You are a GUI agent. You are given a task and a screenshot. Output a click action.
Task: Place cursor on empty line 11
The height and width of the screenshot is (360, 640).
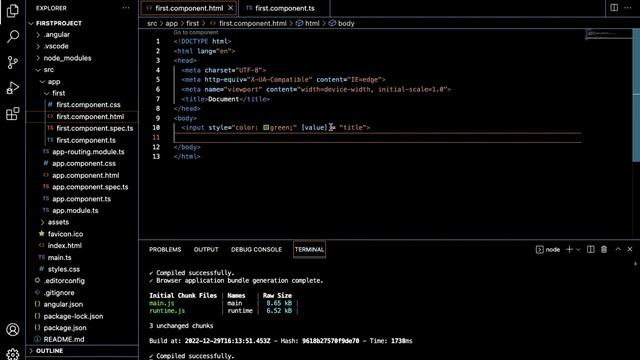377,137
